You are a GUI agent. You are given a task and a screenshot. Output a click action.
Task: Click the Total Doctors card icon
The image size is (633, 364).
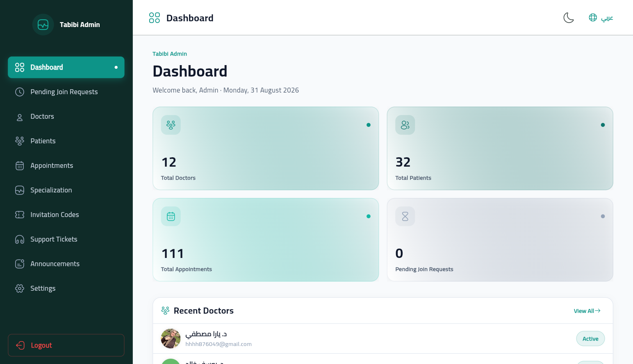(171, 125)
